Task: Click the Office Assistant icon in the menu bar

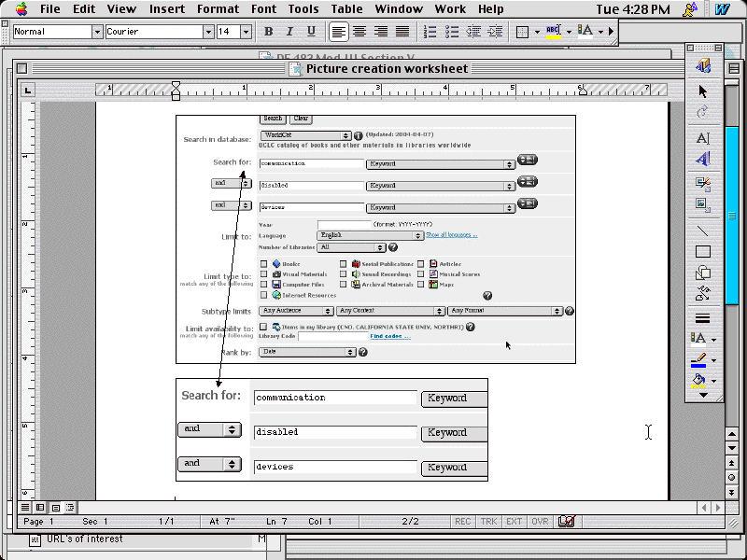Action: (x=690, y=9)
